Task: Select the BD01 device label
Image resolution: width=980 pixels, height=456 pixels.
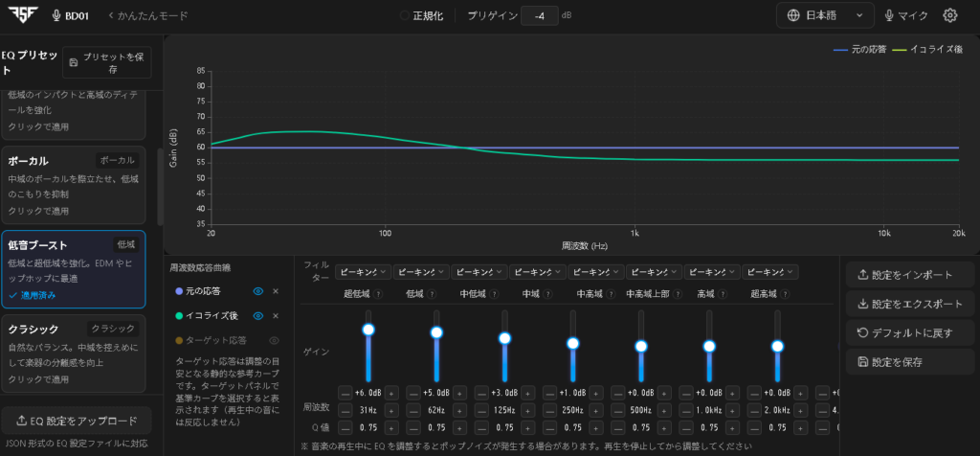Action: click(x=71, y=15)
